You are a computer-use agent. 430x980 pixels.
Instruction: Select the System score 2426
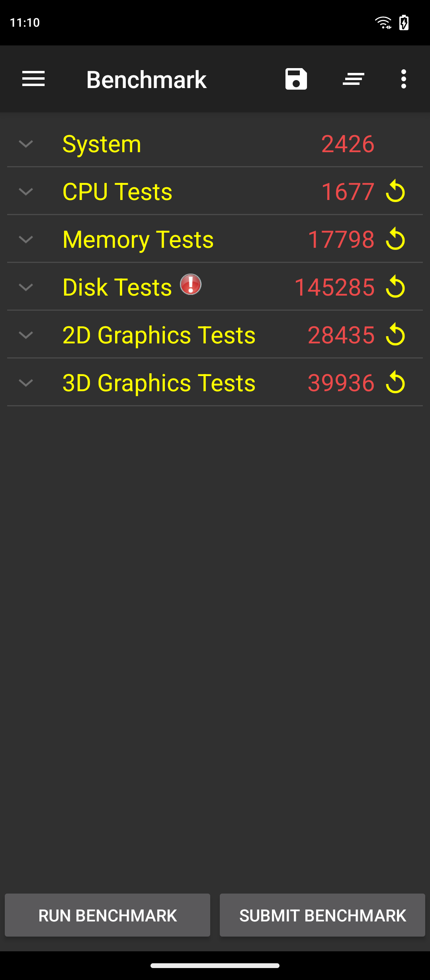(x=348, y=144)
